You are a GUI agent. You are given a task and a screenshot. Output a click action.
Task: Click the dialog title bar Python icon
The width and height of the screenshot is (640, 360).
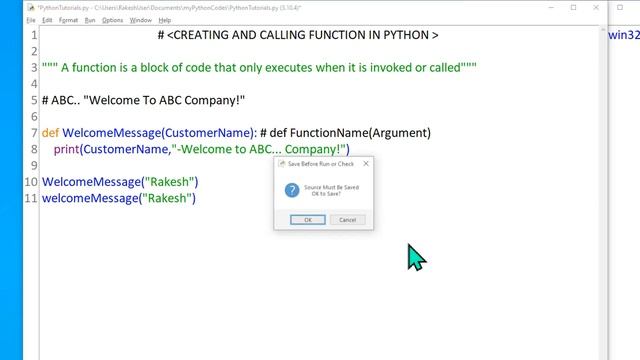pyautogui.click(x=281, y=164)
